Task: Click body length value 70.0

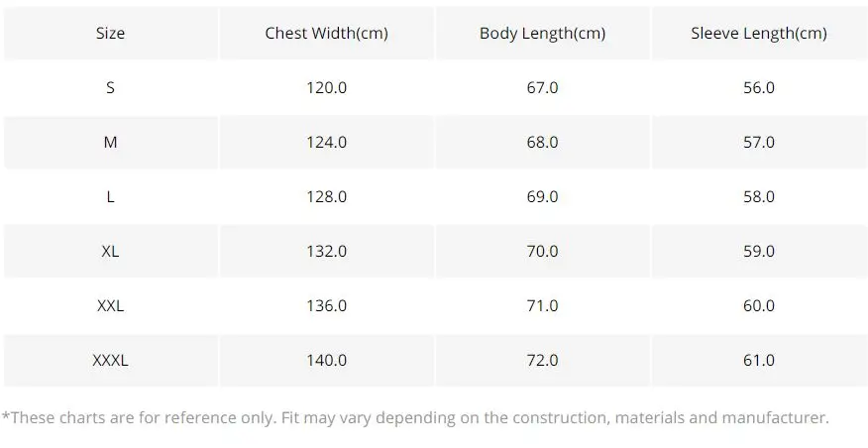Action: point(543,252)
